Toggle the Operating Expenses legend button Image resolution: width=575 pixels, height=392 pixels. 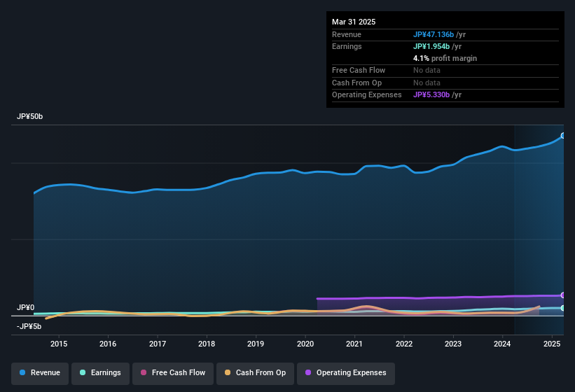(x=345, y=373)
